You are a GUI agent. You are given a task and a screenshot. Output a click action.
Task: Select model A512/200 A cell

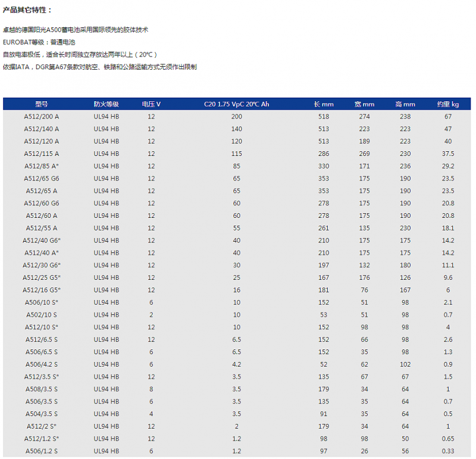click(x=41, y=117)
